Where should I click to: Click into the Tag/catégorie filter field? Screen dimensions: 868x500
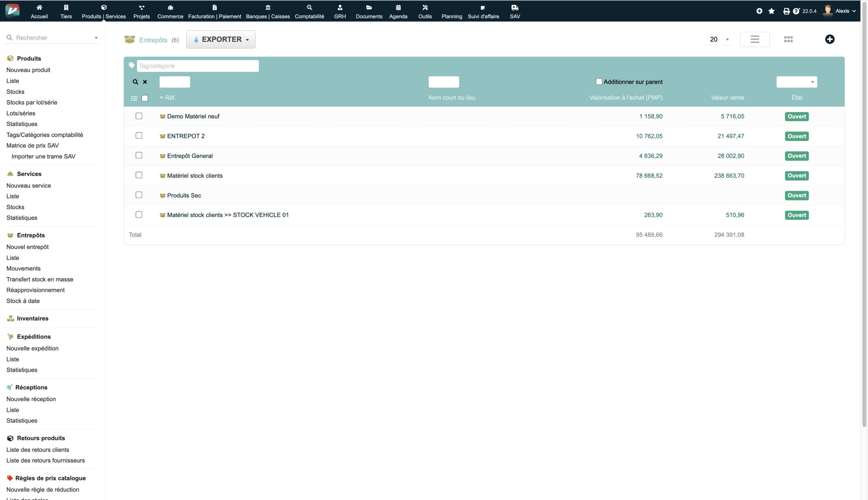(x=198, y=66)
